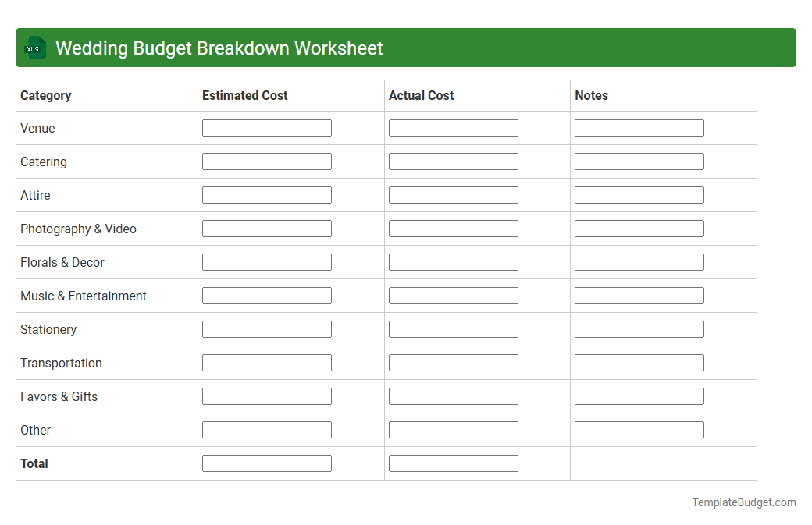Screen dimensions: 812x525
Task: Click the Venue actual cost field
Action: [453, 127]
